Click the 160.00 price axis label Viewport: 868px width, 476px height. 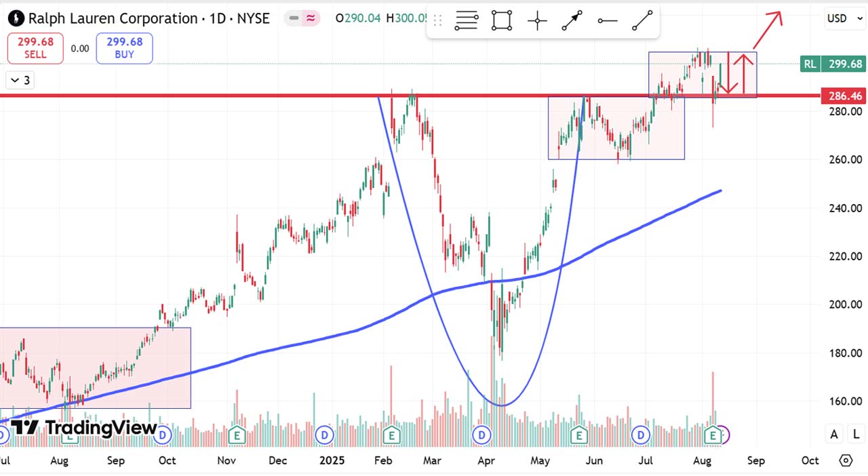(x=845, y=401)
